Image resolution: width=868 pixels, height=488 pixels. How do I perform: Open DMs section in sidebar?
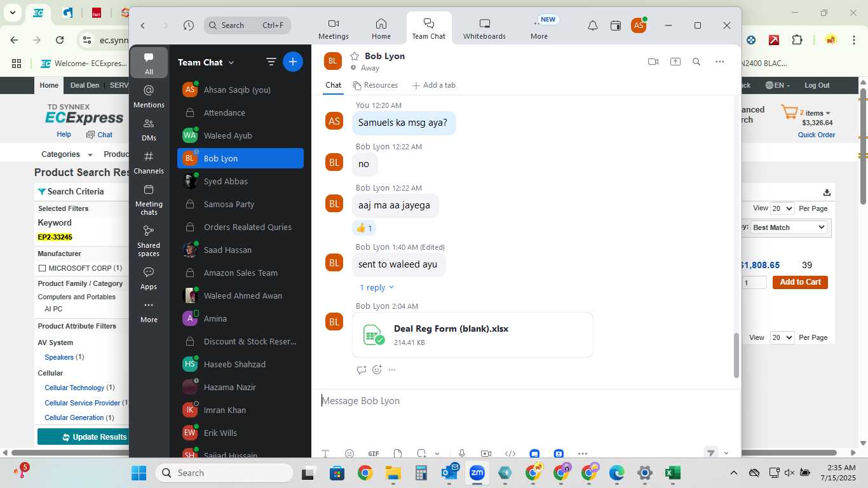[x=149, y=129]
